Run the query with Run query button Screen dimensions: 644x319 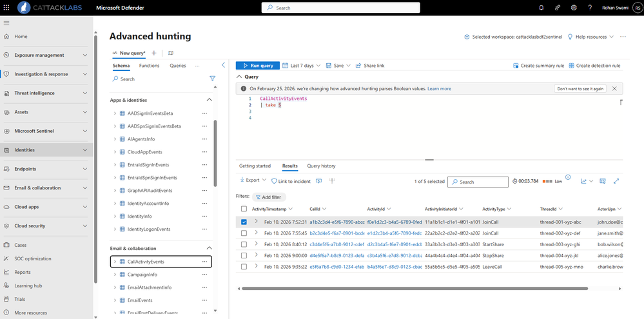[x=257, y=66]
